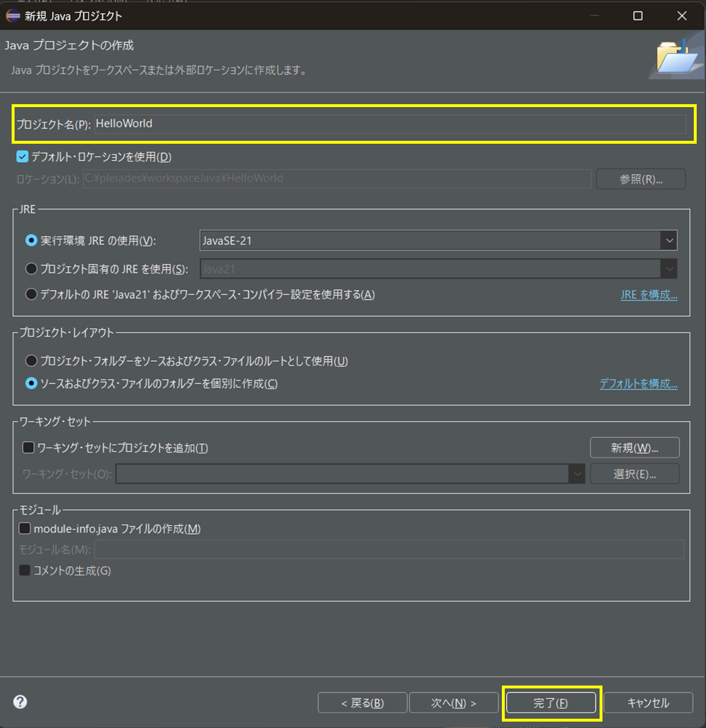Close the 新規 Java プロジェクト dialog
Image resolution: width=706 pixels, height=728 pixels.
click(x=682, y=16)
